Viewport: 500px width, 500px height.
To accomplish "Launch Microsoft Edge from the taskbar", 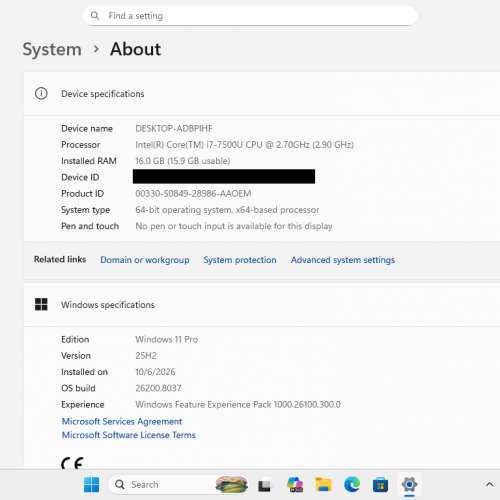I will tap(352, 485).
